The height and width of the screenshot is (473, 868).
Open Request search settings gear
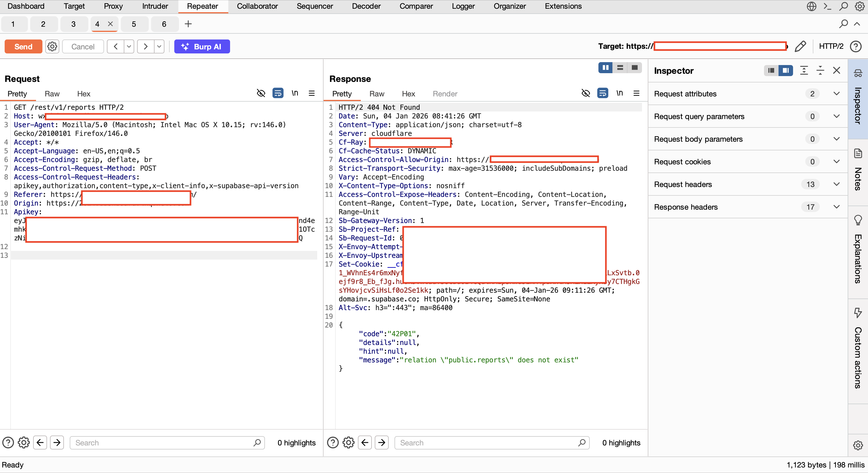coord(24,443)
